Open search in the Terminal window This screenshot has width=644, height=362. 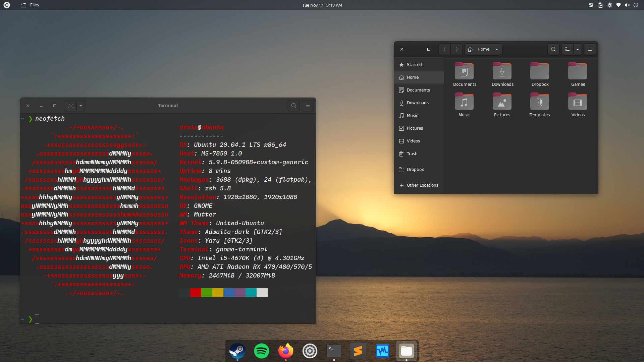[294, 105]
